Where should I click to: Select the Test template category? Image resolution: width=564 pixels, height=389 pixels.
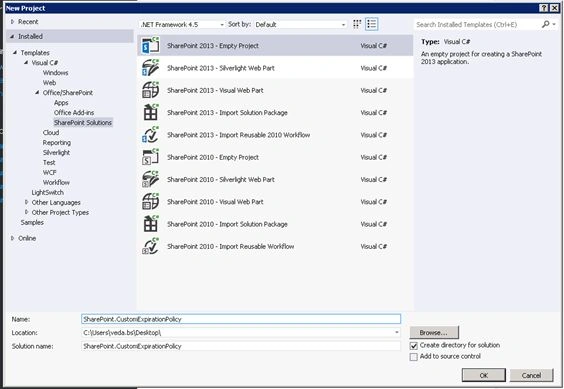pos(49,162)
